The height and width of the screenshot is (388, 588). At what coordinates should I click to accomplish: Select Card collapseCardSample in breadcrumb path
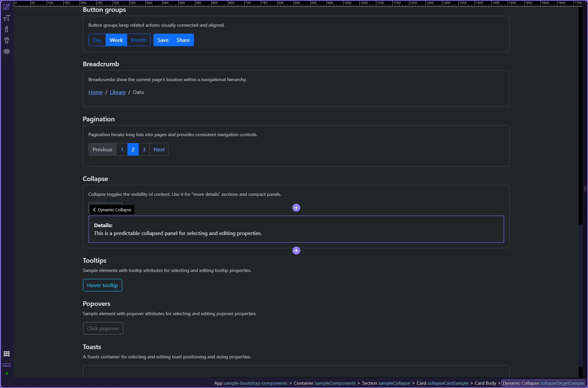[442, 383]
